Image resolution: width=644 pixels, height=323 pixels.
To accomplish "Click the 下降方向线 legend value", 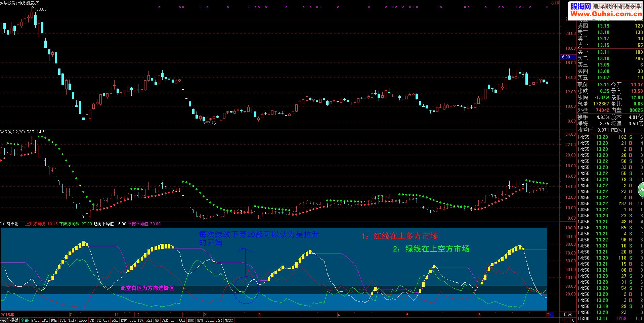I will coord(76,224).
